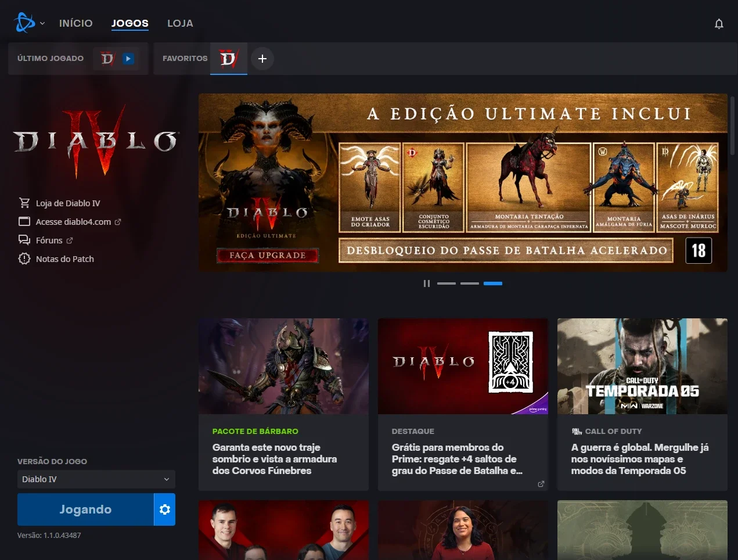
Task: Open the Battle.net logo menu
Action: (24, 23)
